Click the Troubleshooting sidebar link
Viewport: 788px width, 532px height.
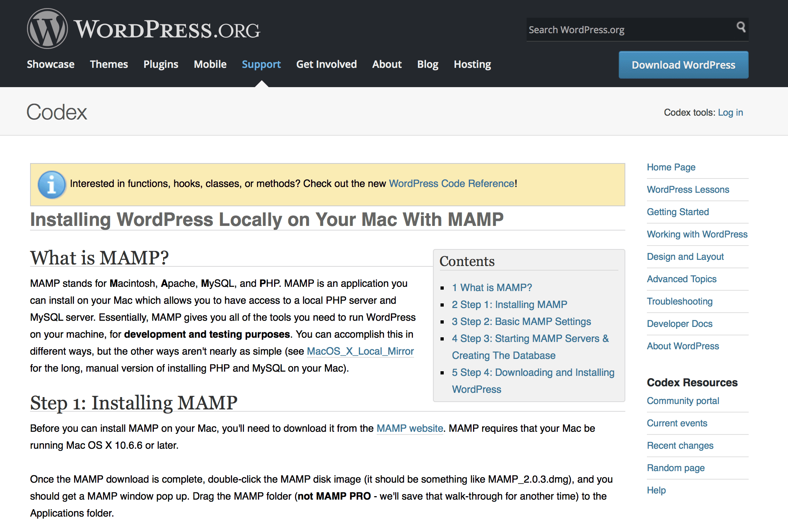[680, 301]
